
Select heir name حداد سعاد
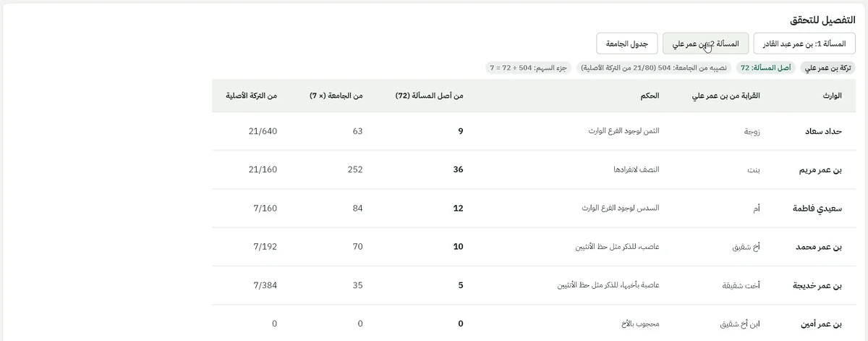[x=823, y=132]
